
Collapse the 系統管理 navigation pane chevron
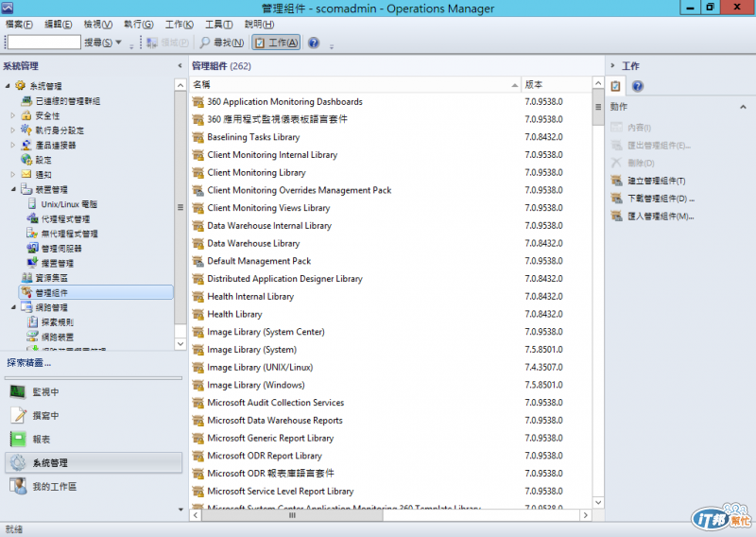(x=180, y=66)
